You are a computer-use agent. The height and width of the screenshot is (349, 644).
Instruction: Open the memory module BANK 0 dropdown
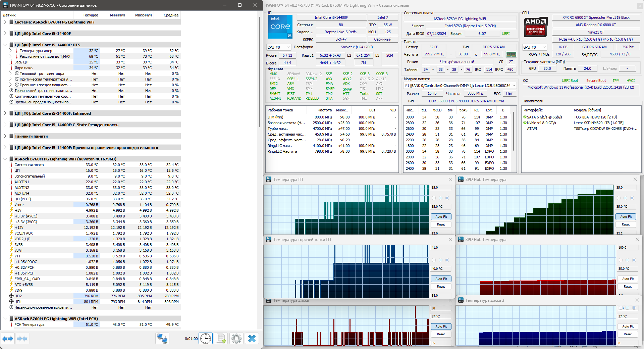pyautogui.click(x=460, y=86)
